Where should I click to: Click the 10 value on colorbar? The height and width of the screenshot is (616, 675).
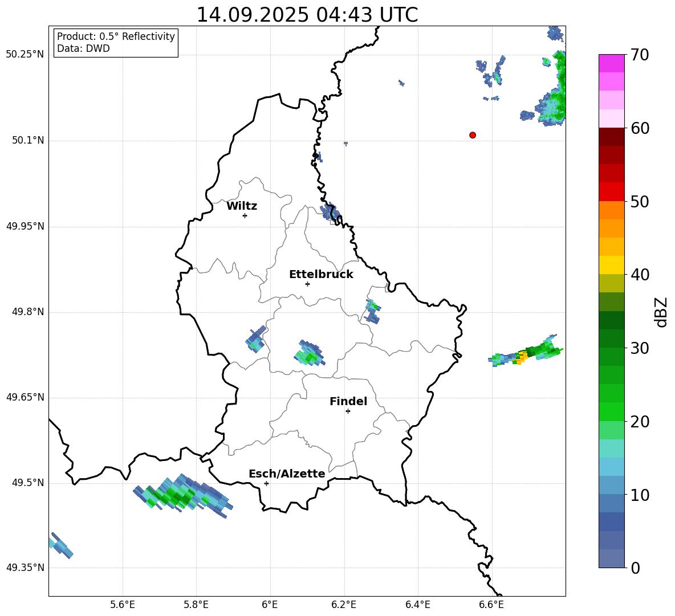coord(640,495)
